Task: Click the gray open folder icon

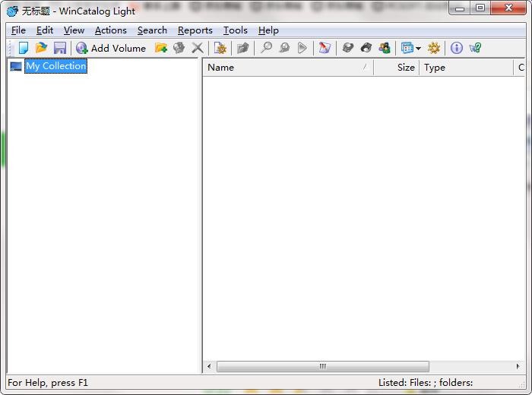Action: click(243, 48)
